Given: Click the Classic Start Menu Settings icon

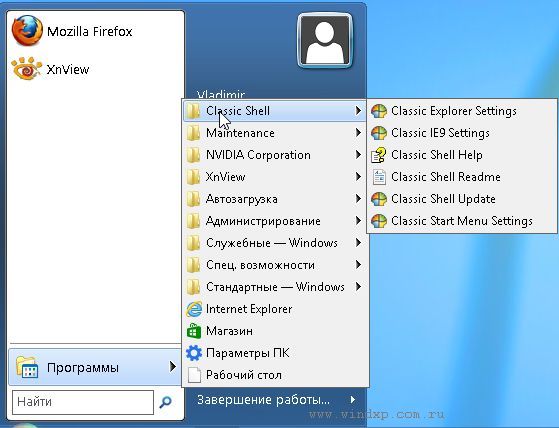Looking at the screenshot, I should pos(379,221).
